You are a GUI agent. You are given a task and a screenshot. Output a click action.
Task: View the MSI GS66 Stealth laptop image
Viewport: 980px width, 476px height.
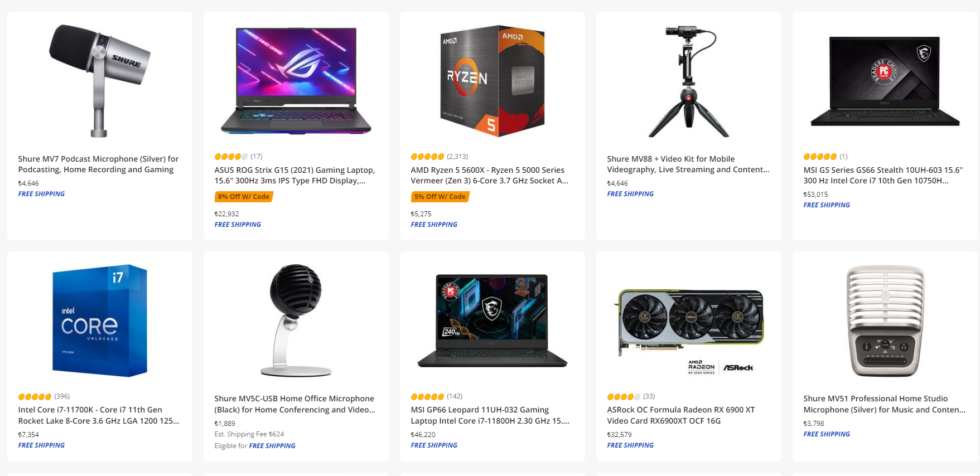885,81
